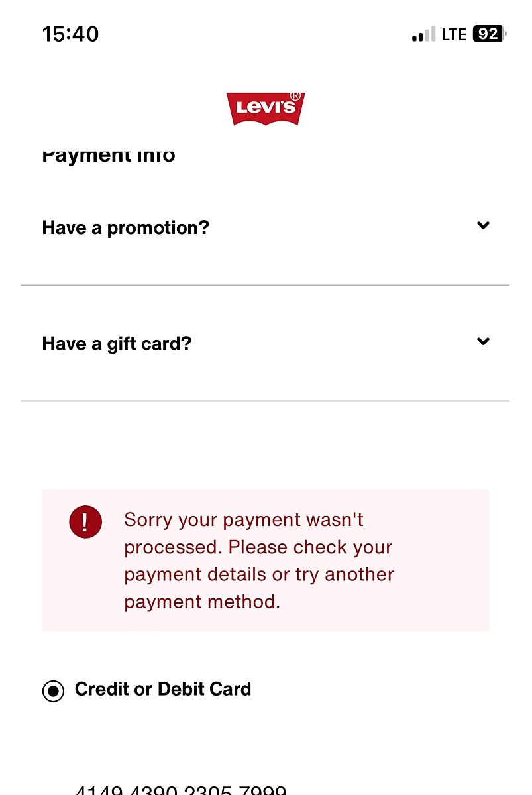Click the card number field
Screen dimensions: 532x795
pyautogui.click(x=180, y=790)
